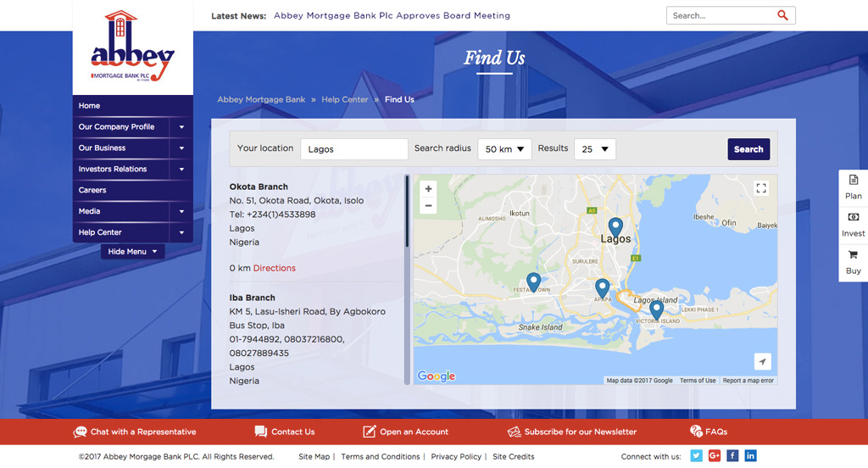Open the Careers menu item
Screen dimensions: 868x468
92,190
